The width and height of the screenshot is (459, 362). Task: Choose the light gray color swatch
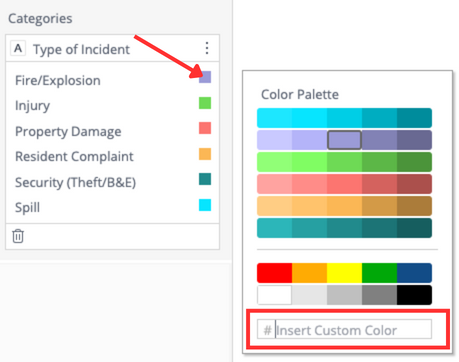tap(309, 295)
